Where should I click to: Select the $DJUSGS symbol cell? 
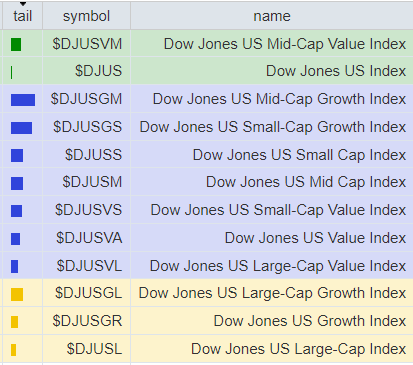[88, 127]
